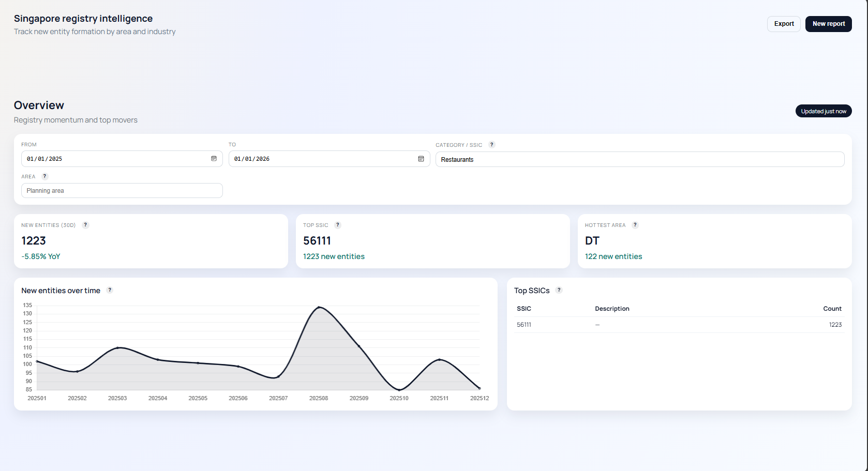The height and width of the screenshot is (471, 868).
Task: Open help on New entities over time chart
Action: coord(110,290)
